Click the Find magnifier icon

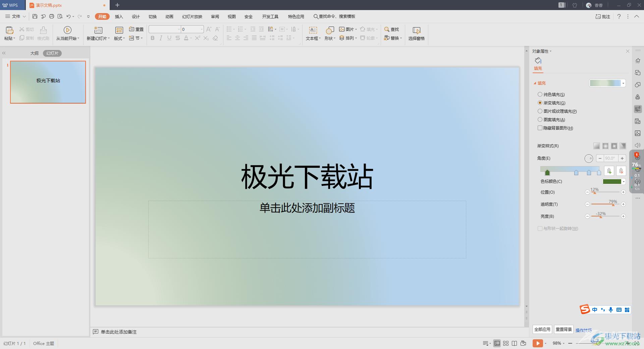click(387, 29)
